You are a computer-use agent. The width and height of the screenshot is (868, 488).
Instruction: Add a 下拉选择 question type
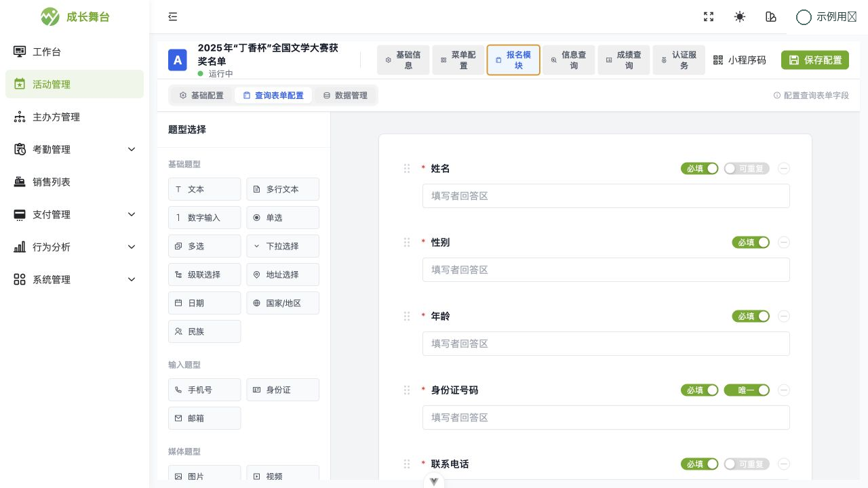click(283, 246)
